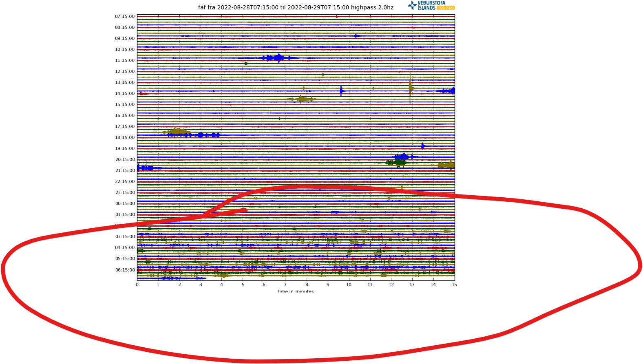Click the 15:15:00 time label
The width and height of the screenshot is (643, 364).
click(125, 105)
